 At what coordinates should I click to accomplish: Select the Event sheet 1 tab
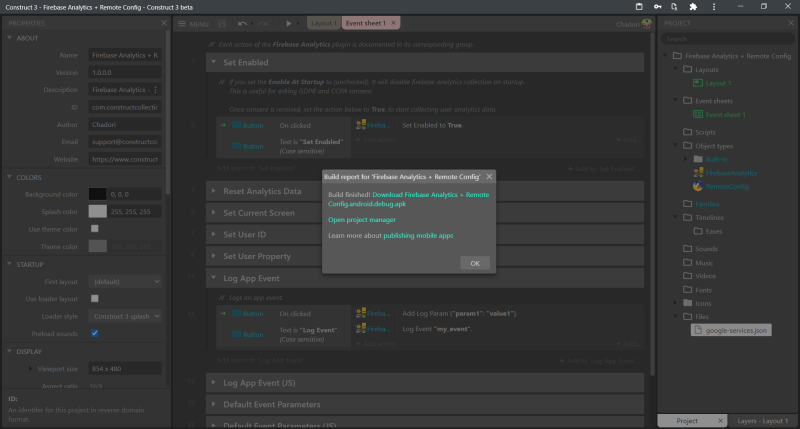(x=366, y=23)
